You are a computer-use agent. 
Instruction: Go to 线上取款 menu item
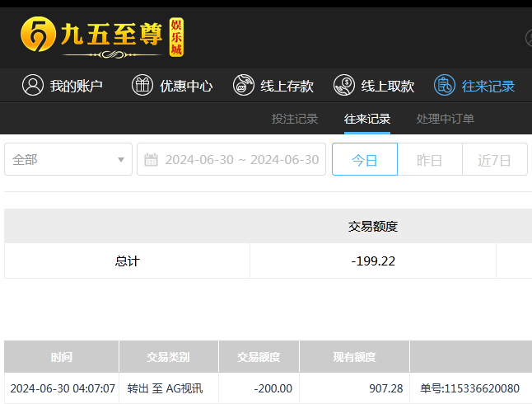[387, 86]
